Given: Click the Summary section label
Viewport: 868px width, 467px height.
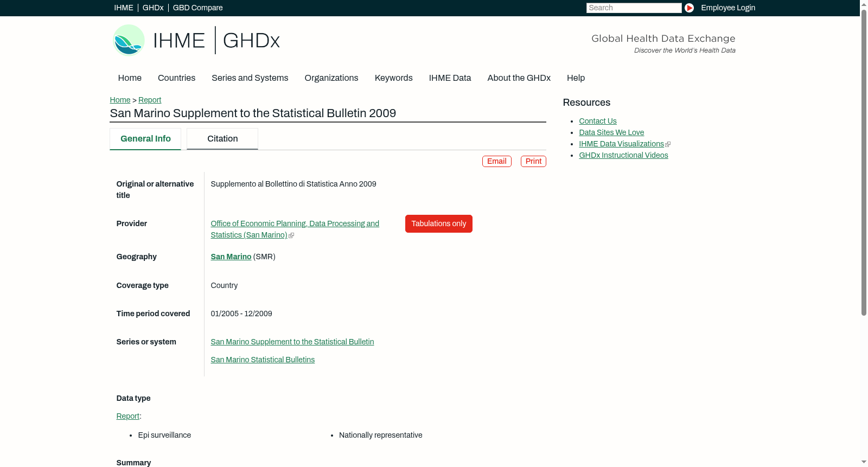Looking at the screenshot, I should click(x=133, y=463).
